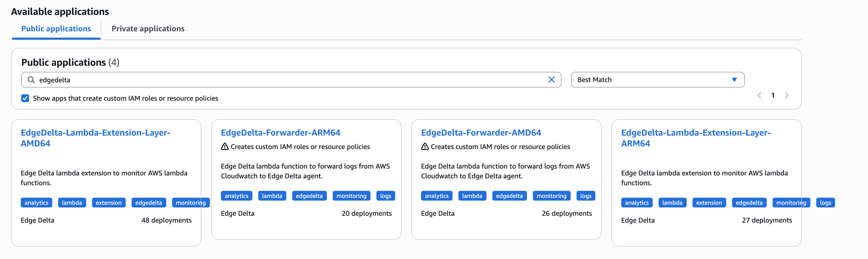This screenshot has width=868, height=259.
Task: Click warning icon on EdgeDelta-Forwarder-AMD64 card
Action: (x=425, y=147)
